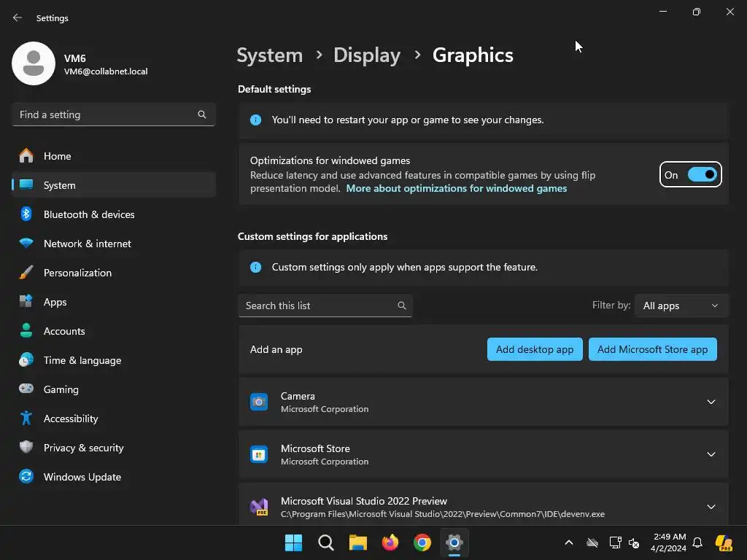Open the notification bell in system tray
The height and width of the screenshot is (560, 747).
697,542
